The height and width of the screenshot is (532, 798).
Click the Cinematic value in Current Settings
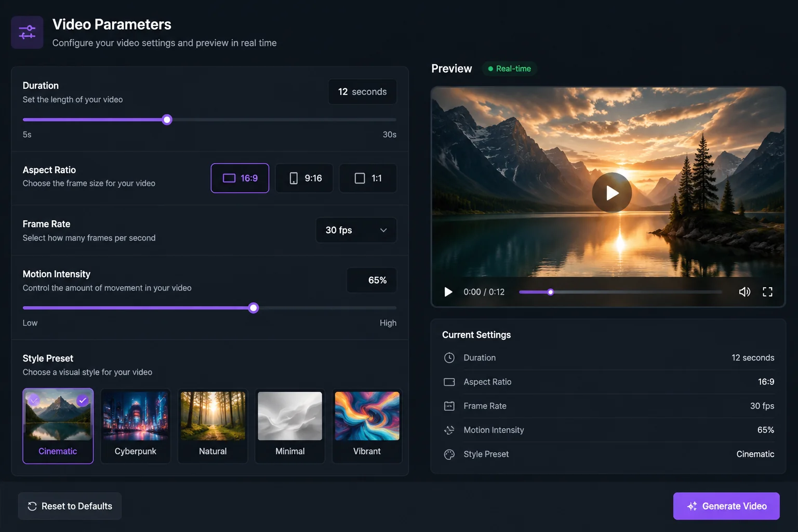coord(755,454)
